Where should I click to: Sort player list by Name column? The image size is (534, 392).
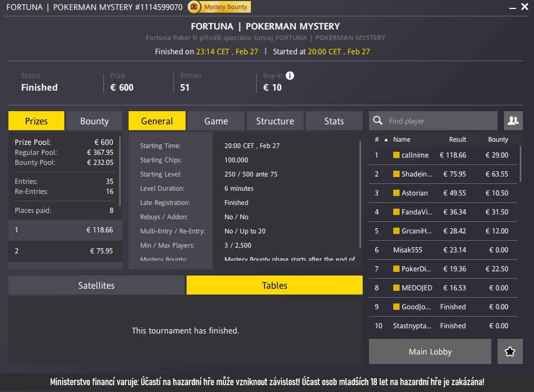pyautogui.click(x=402, y=140)
